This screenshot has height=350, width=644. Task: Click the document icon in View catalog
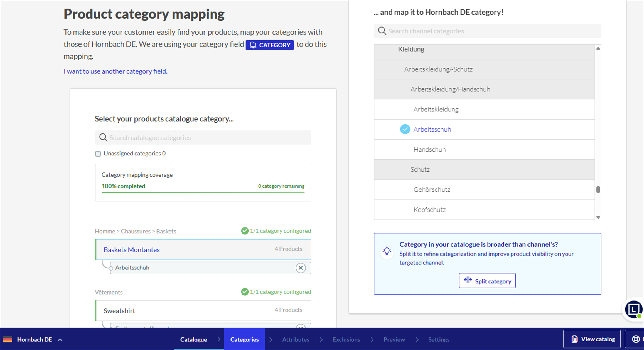574,339
